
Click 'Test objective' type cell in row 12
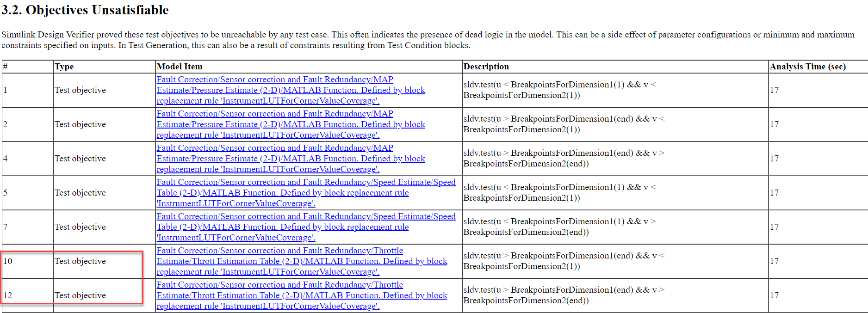(x=80, y=295)
